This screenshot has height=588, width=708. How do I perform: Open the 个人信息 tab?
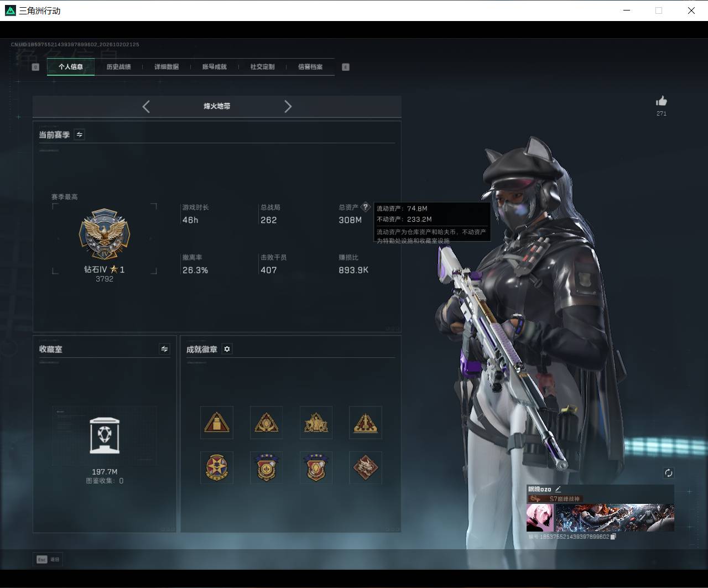pyautogui.click(x=71, y=67)
